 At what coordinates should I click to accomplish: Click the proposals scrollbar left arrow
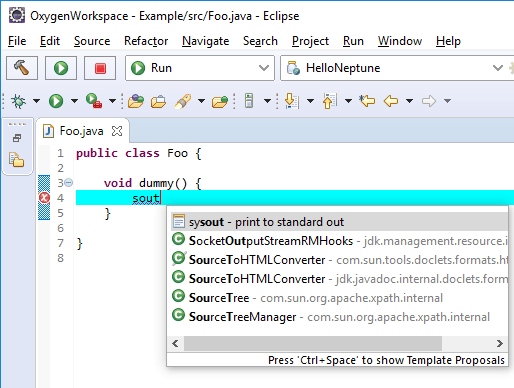(176, 343)
